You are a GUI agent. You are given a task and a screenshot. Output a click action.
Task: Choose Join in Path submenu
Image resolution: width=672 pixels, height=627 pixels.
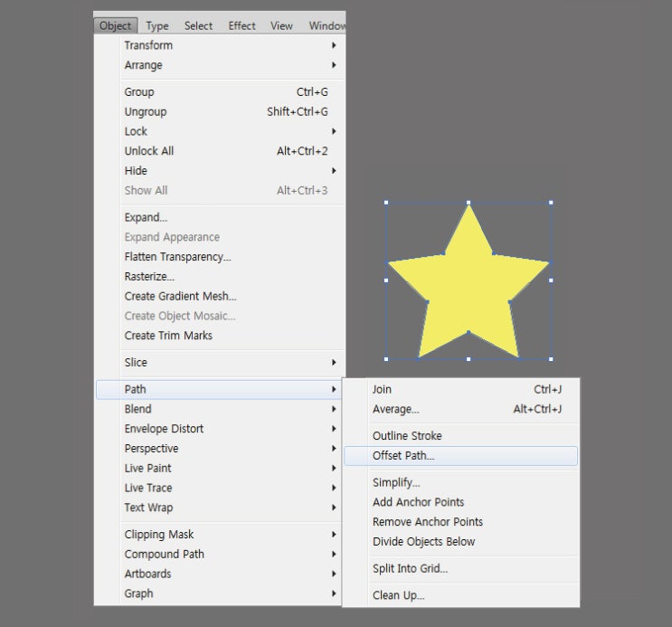(460, 389)
